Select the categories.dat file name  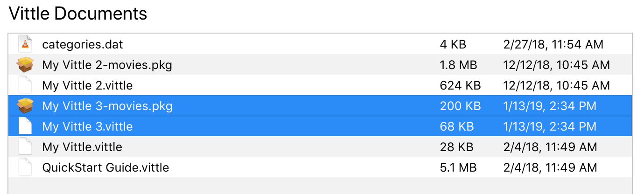(83, 45)
